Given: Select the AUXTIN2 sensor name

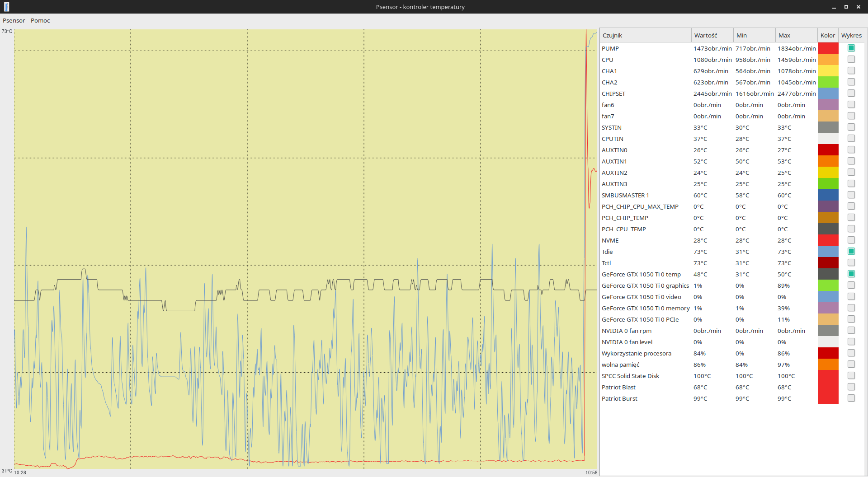Looking at the screenshot, I should pos(614,173).
